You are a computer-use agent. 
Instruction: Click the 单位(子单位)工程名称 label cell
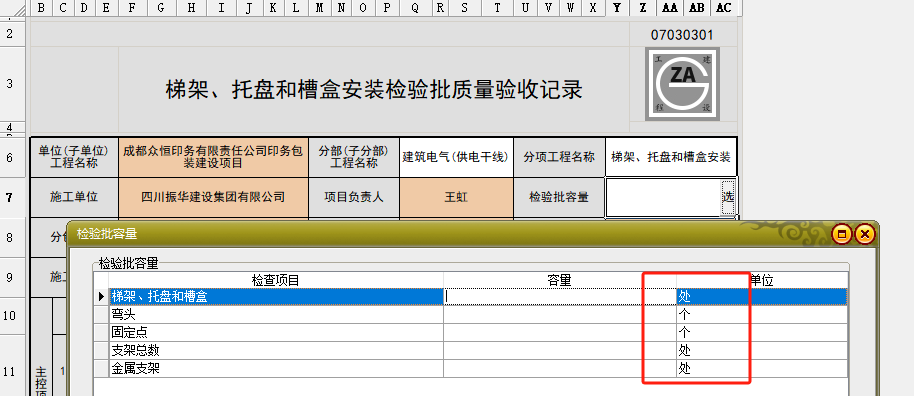pyautogui.click(x=74, y=157)
